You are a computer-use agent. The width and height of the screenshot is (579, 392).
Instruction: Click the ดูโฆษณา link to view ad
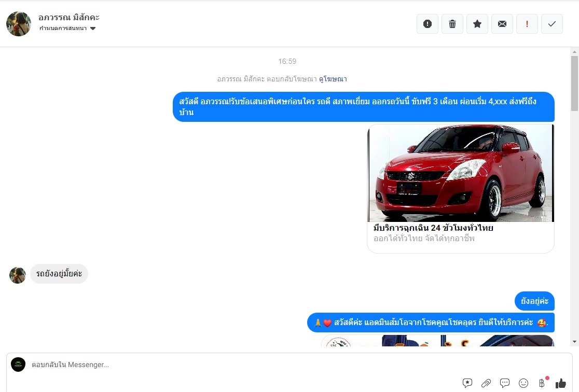tap(333, 79)
